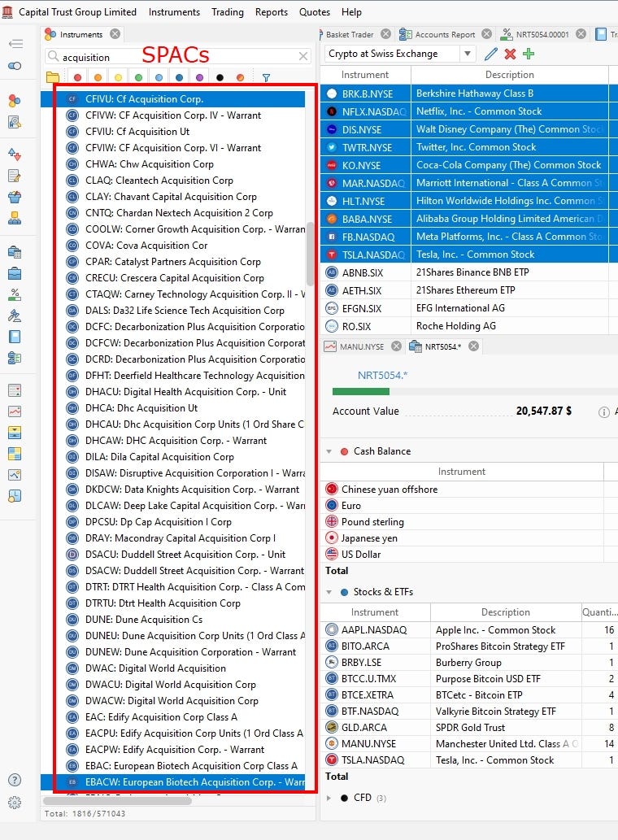Click the acquisition search input field
The height and width of the screenshot is (840, 618).
(177, 56)
